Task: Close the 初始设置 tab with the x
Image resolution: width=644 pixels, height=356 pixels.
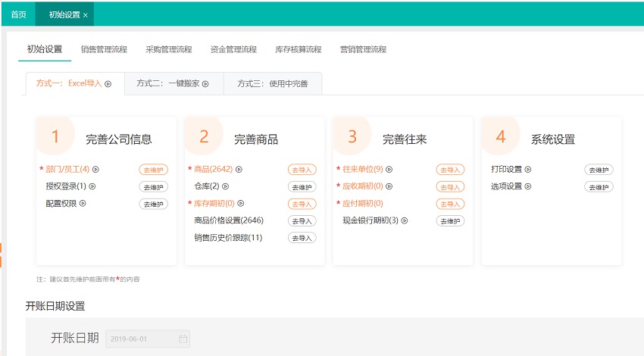Action: click(86, 15)
